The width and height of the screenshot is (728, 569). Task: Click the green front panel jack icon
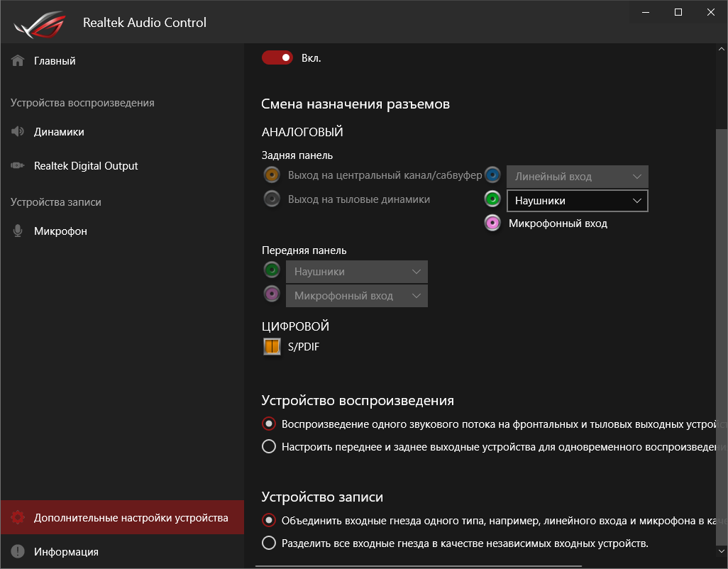tap(271, 271)
